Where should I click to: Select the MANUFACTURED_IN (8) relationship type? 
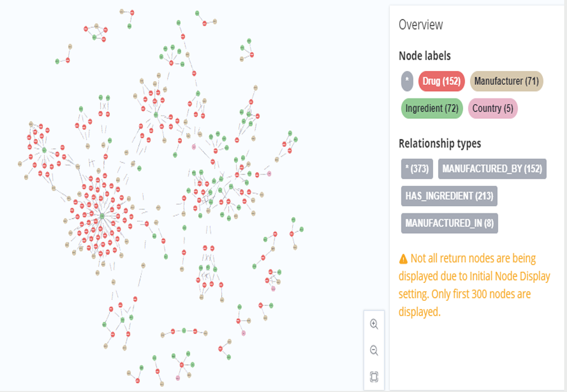[449, 223]
